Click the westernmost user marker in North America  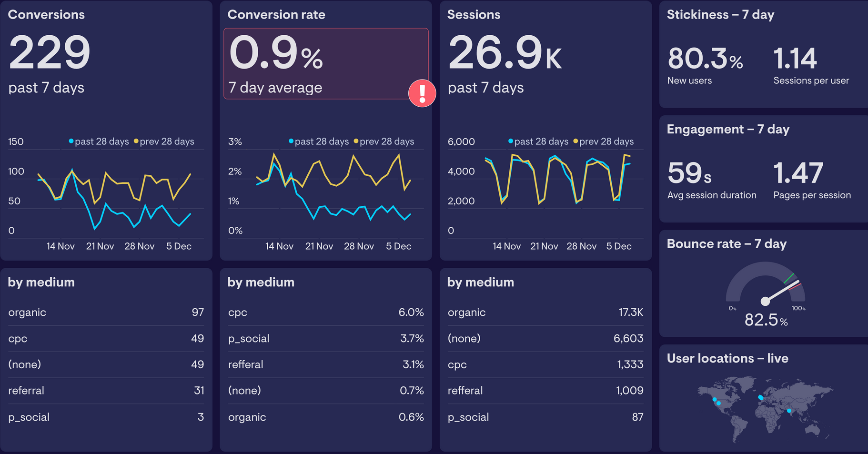[x=714, y=400]
